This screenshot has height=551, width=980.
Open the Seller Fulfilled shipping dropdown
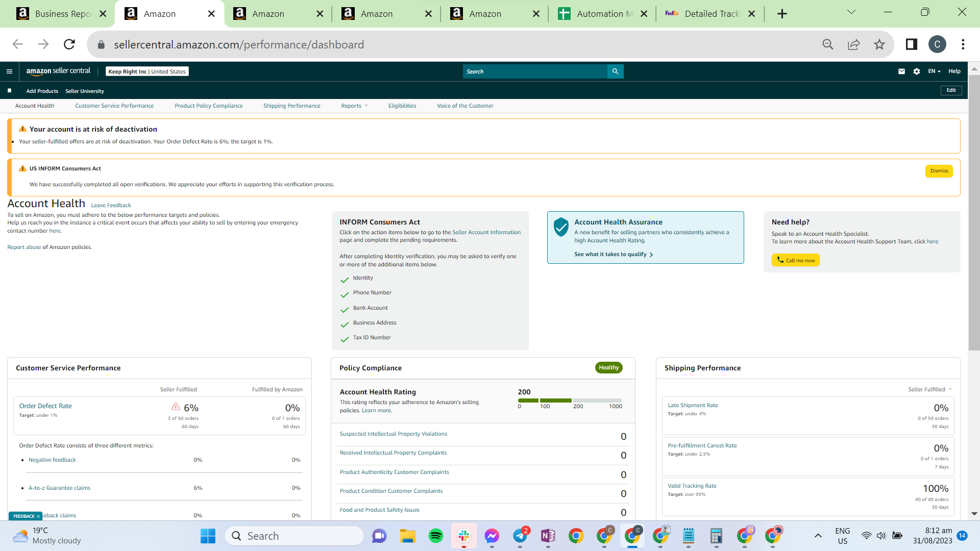point(930,389)
